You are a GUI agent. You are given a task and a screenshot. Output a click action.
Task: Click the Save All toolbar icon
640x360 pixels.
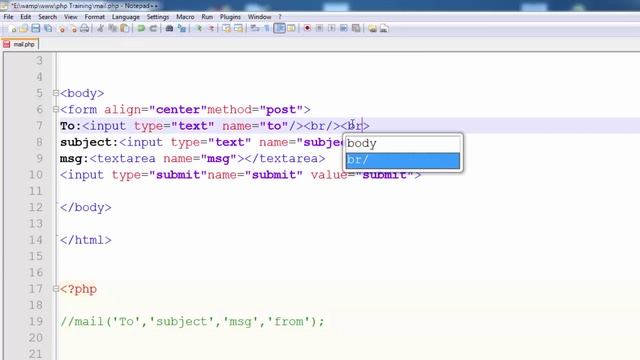pos(48,28)
